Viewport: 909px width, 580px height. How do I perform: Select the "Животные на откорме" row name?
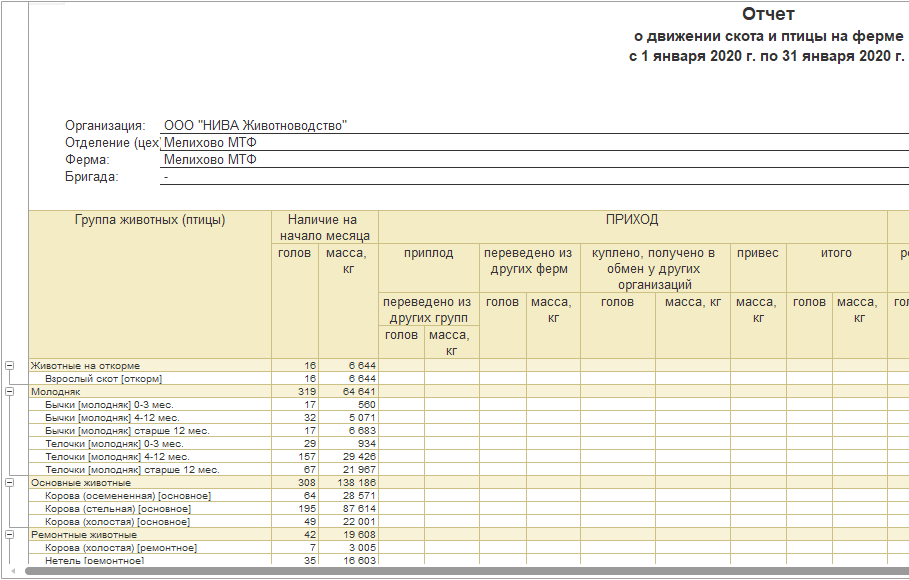pos(85,365)
